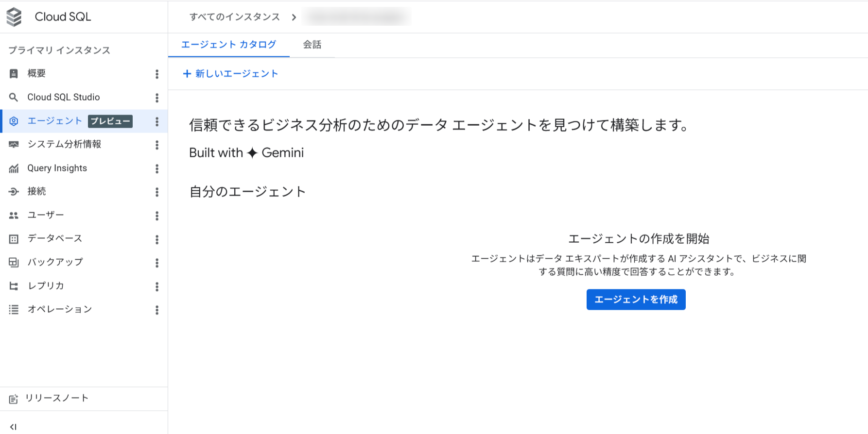The height and width of the screenshot is (434, 868).
Task: Click the ユーザー people icon
Action: click(14, 216)
